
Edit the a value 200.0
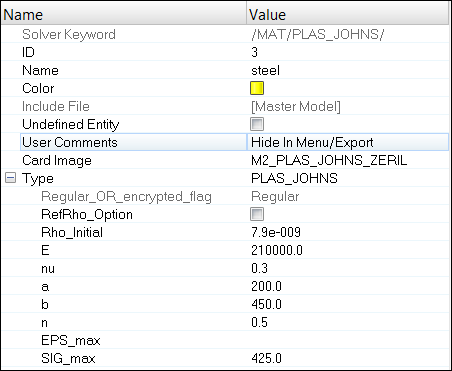coord(266,286)
